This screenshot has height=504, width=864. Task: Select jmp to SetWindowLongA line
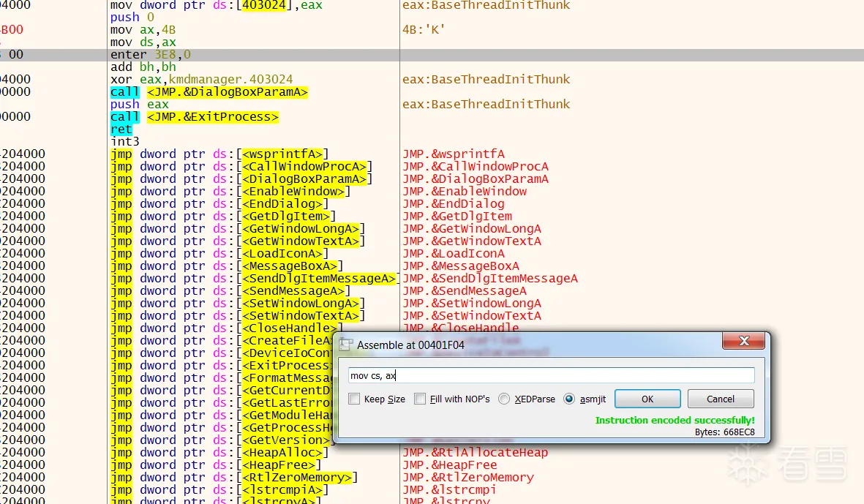[x=238, y=304]
